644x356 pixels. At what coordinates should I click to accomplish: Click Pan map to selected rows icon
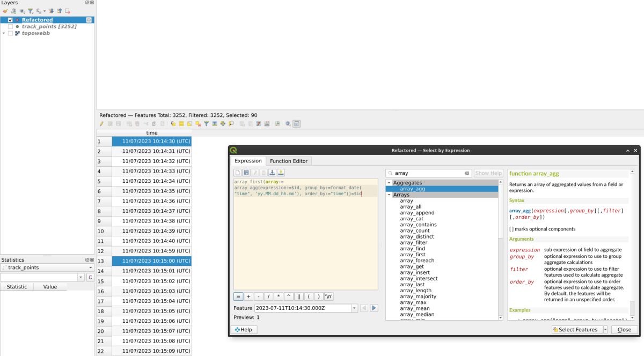(223, 123)
